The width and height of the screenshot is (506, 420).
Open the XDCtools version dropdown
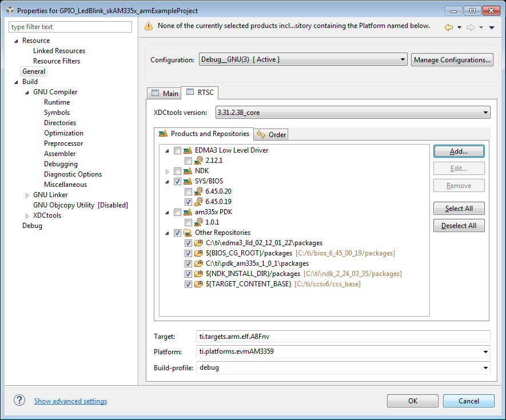coord(353,113)
